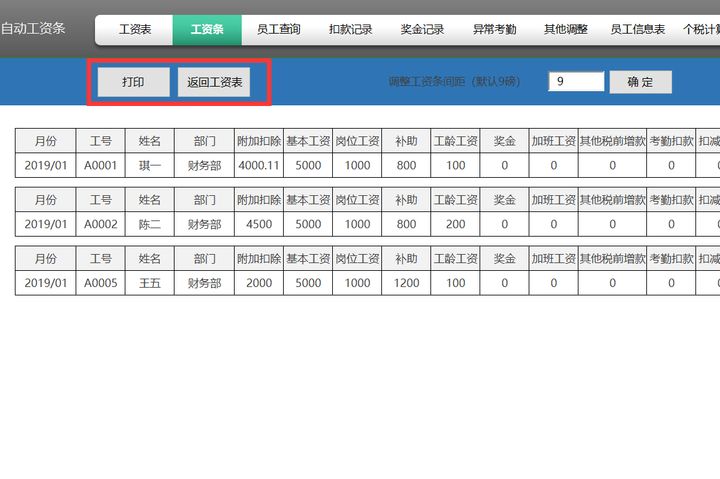
Task: Click the 1200 allowance cell for 王五
Action: click(x=406, y=283)
